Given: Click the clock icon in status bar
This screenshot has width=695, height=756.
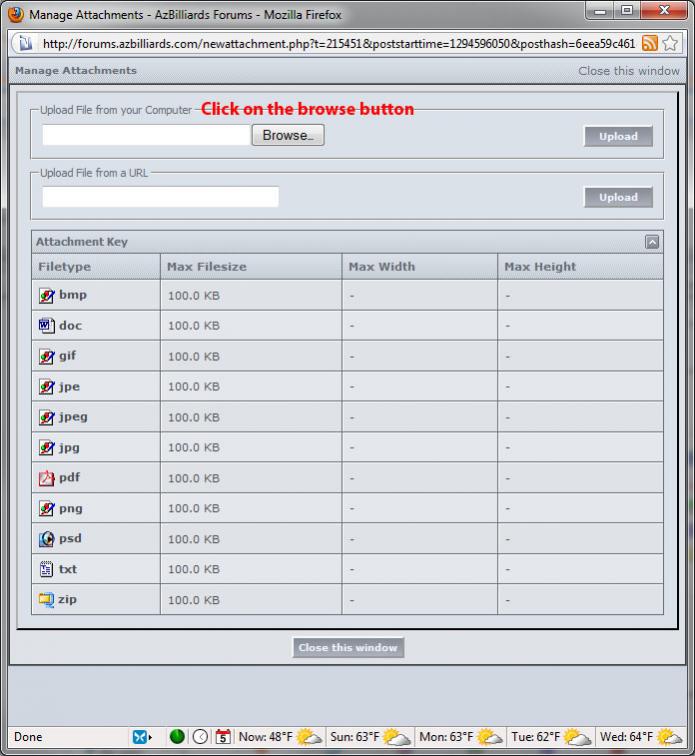Looking at the screenshot, I should point(200,737).
